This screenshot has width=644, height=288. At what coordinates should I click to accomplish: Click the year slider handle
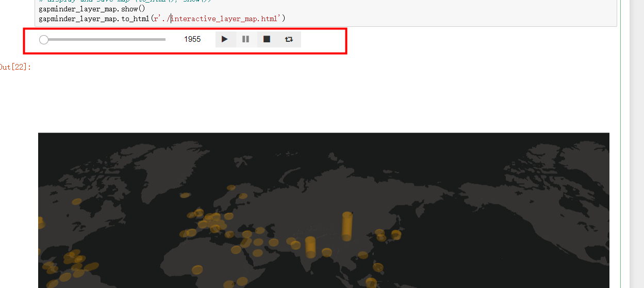pos(44,40)
